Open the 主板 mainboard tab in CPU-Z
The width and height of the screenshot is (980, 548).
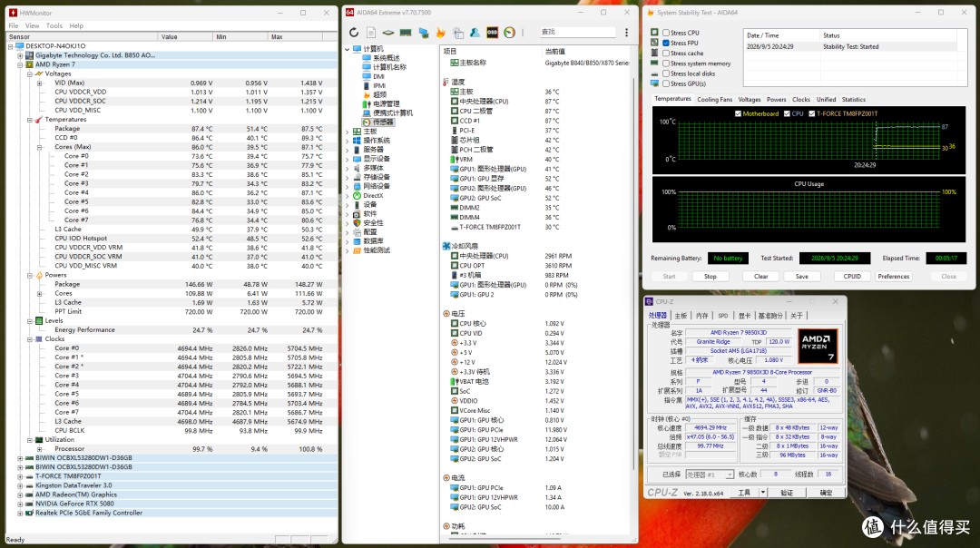681,316
